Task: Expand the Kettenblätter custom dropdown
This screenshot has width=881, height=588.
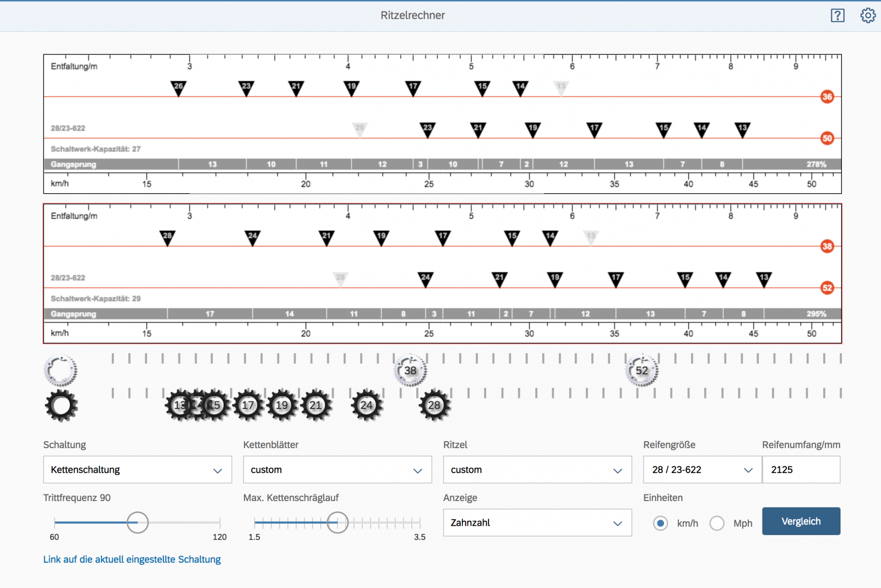Action: click(337, 470)
